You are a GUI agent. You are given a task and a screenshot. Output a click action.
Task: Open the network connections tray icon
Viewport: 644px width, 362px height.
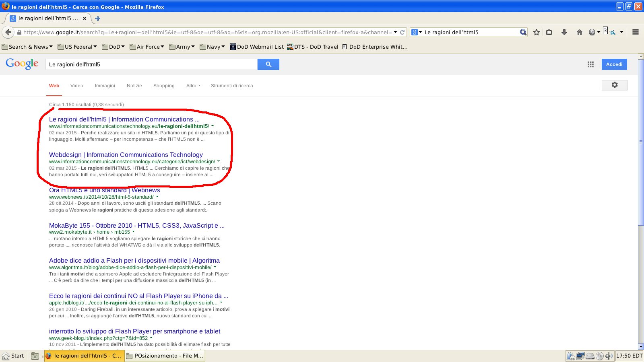[580, 356]
